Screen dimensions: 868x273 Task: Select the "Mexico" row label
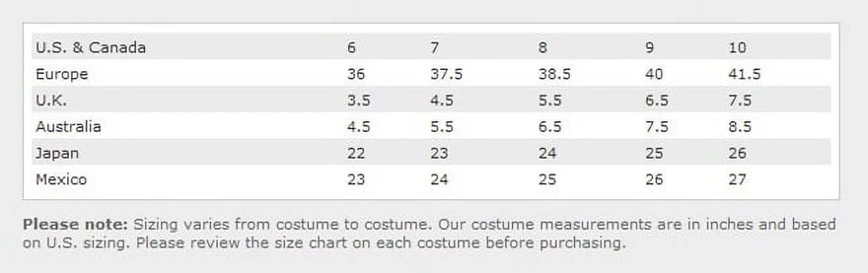pos(61,180)
